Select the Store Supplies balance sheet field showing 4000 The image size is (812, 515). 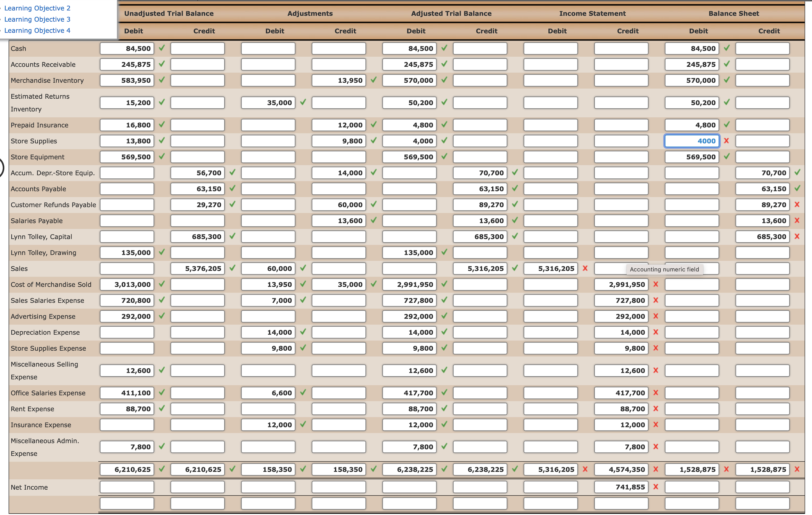[692, 141]
